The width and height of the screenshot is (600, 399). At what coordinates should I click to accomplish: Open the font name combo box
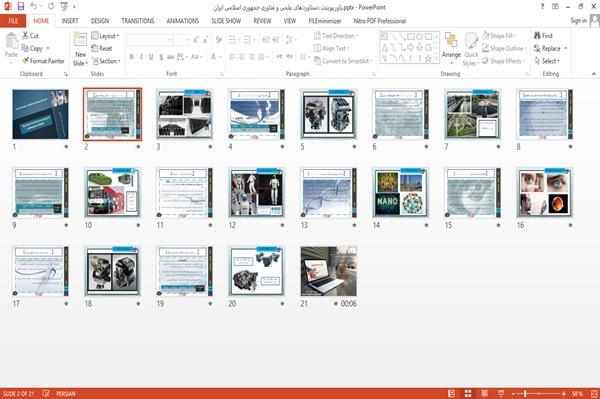[150, 39]
